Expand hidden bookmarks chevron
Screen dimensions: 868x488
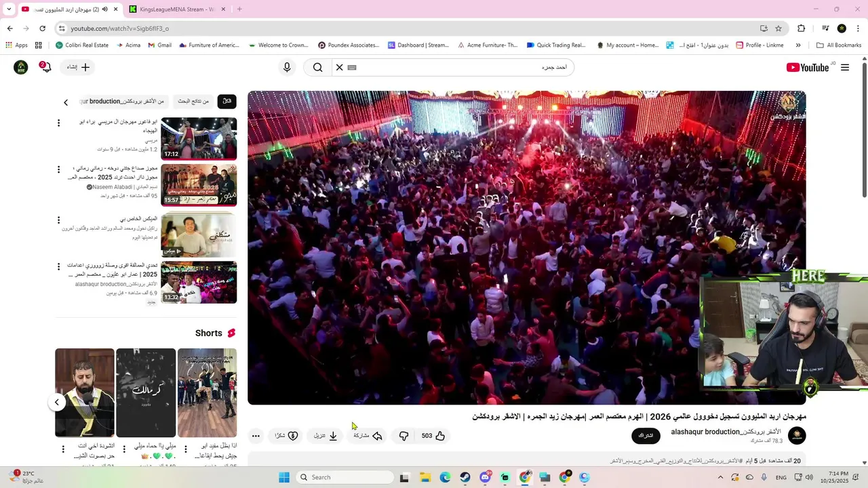click(x=798, y=45)
